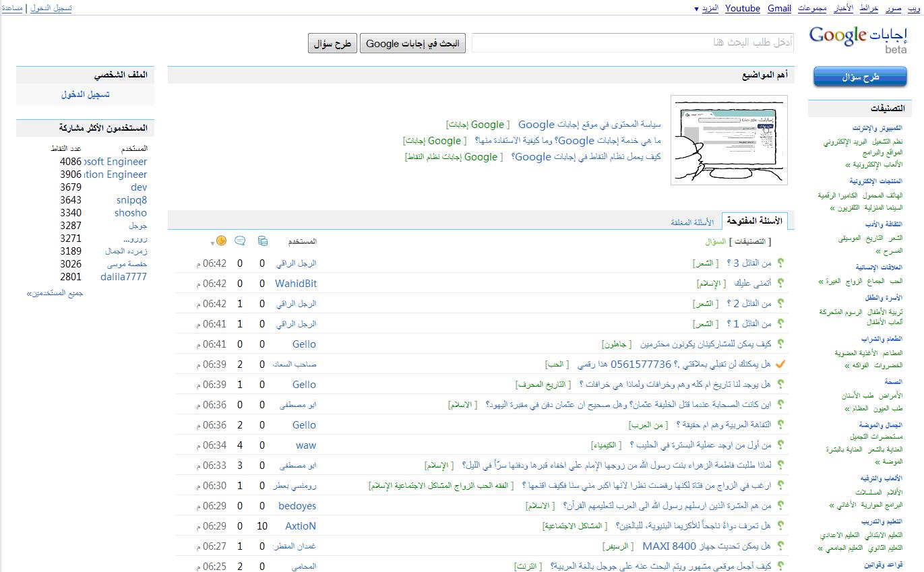924x572 pixels.
Task: Click 'تسجيل الدخول' link in the profile panel
Action: tap(86, 94)
